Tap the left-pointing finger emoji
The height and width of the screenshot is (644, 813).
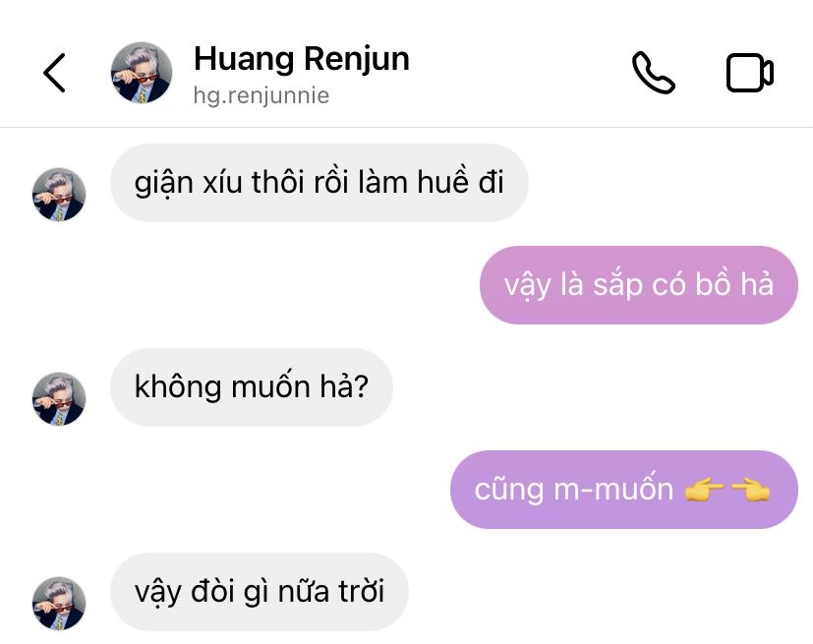click(750, 490)
